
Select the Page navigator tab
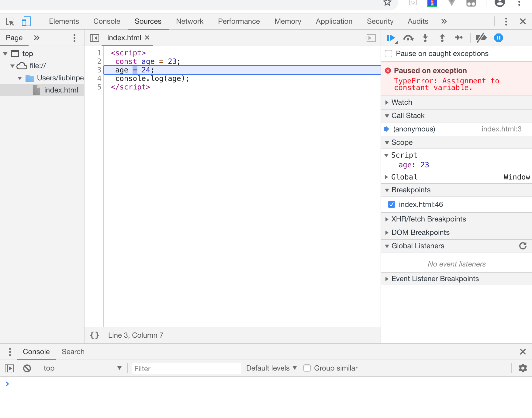coord(14,38)
